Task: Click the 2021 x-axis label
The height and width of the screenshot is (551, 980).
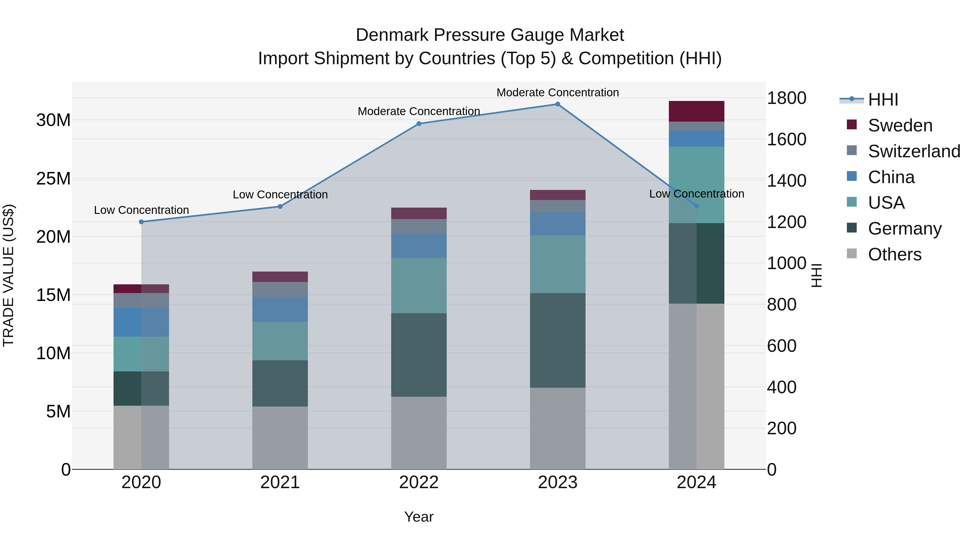Action: 280,482
